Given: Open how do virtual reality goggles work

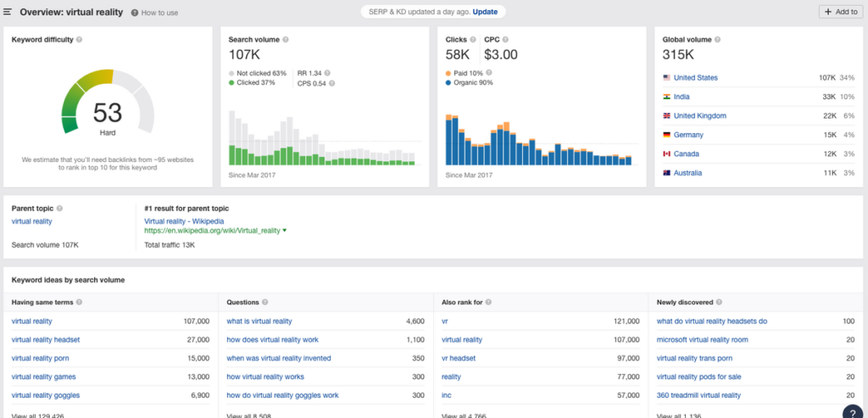Looking at the screenshot, I should (x=282, y=395).
